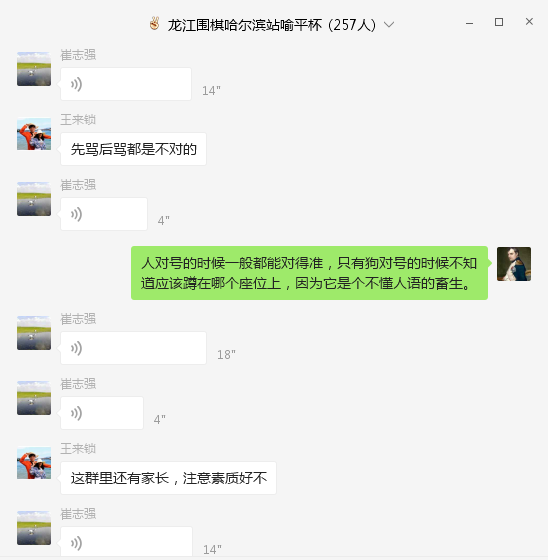
Task: Minimize the chat window
Action: [469, 23]
